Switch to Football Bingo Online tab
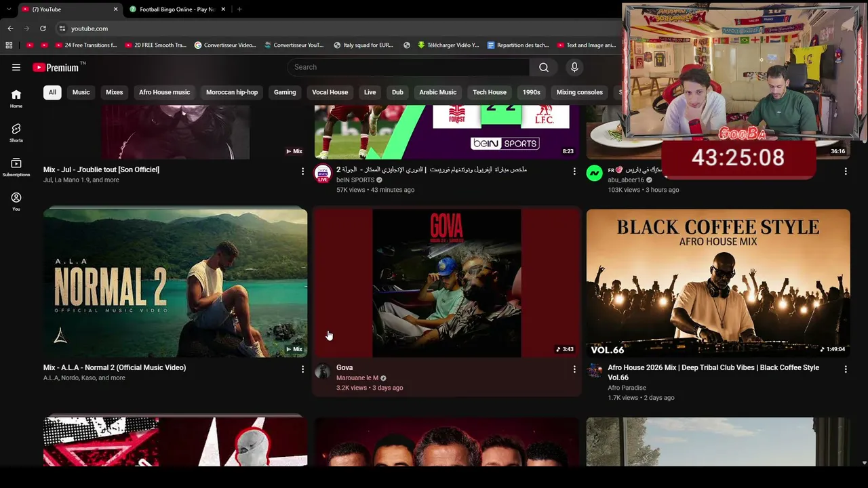Image resolution: width=868 pixels, height=488 pixels. point(178,9)
